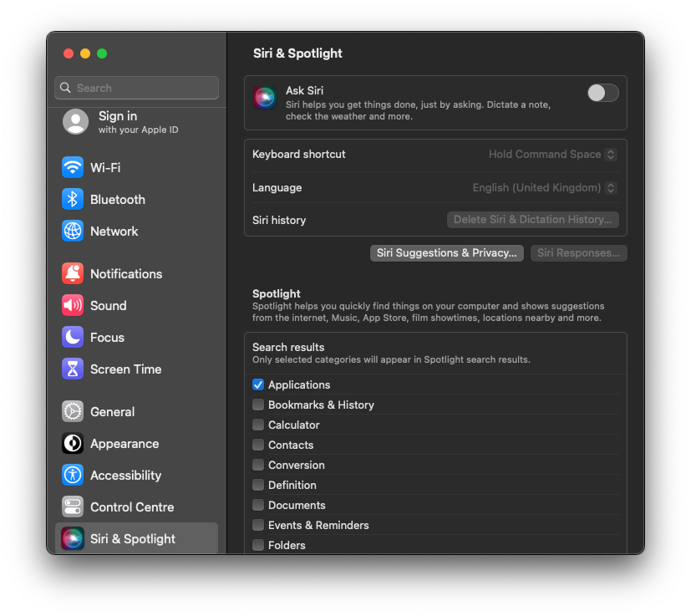Open Siri Suggestions & Privacy
691x616 pixels.
[x=446, y=253]
